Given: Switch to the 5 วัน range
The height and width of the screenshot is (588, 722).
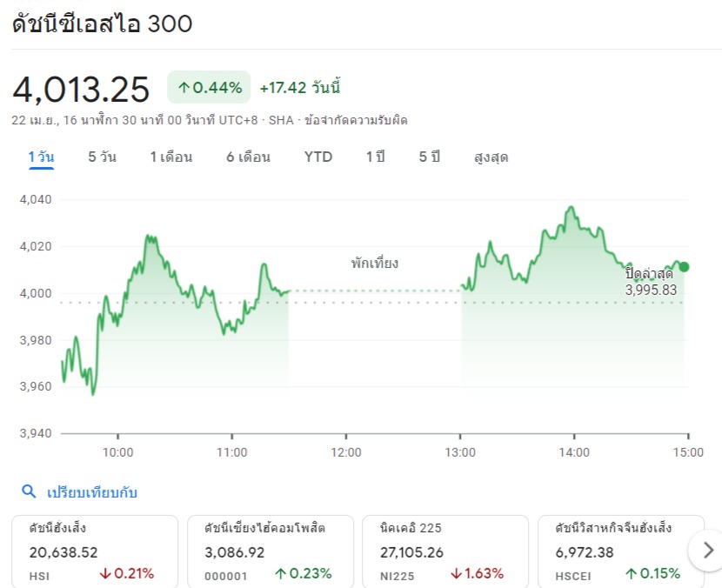Looking at the screenshot, I should [102, 157].
